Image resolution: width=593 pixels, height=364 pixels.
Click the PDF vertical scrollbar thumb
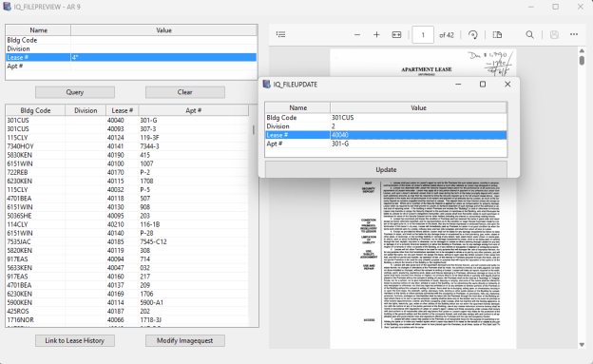click(582, 61)
